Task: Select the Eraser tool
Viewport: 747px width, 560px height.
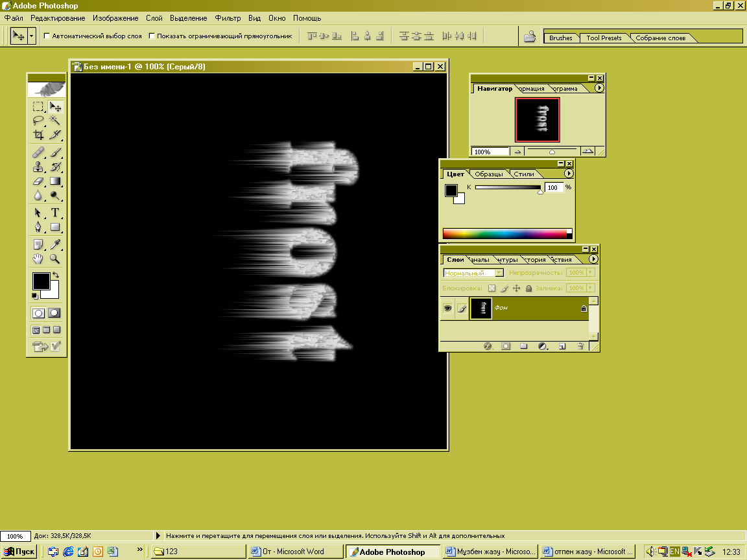Action: (38, 181)
